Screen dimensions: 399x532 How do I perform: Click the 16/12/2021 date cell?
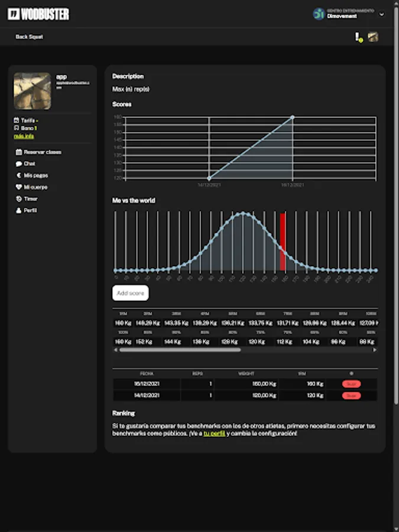(x=147, y=384)
